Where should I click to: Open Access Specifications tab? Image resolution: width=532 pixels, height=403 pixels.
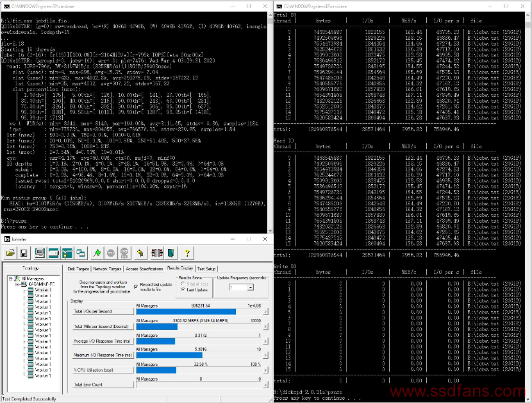pos(144,269)
